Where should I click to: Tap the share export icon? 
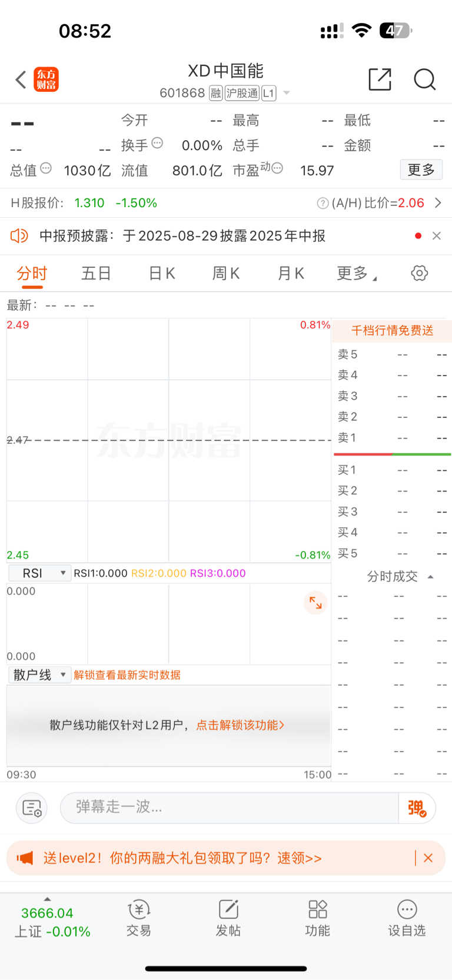coord(380,79)
